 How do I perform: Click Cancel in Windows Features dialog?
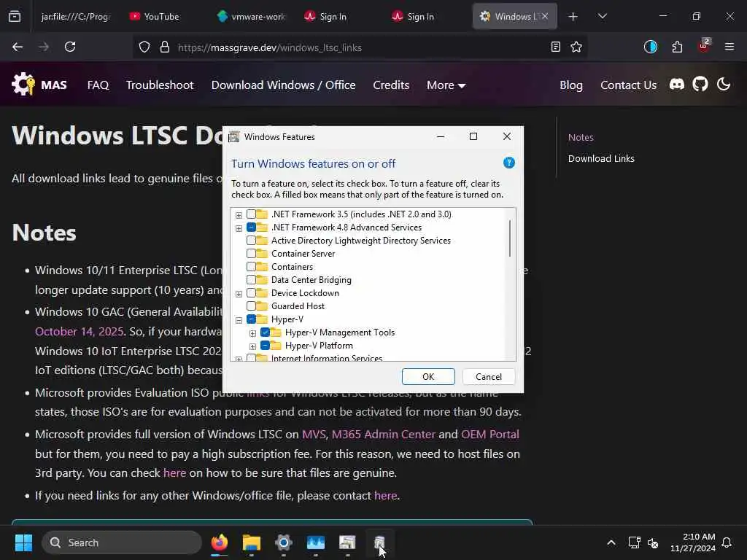tap(488, 376)
